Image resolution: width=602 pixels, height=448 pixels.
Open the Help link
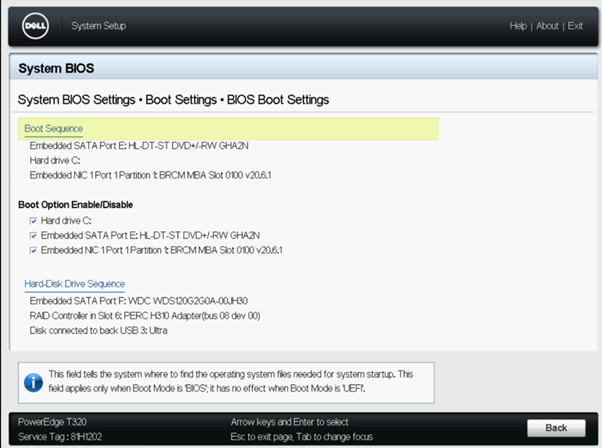tap(518, 26)
